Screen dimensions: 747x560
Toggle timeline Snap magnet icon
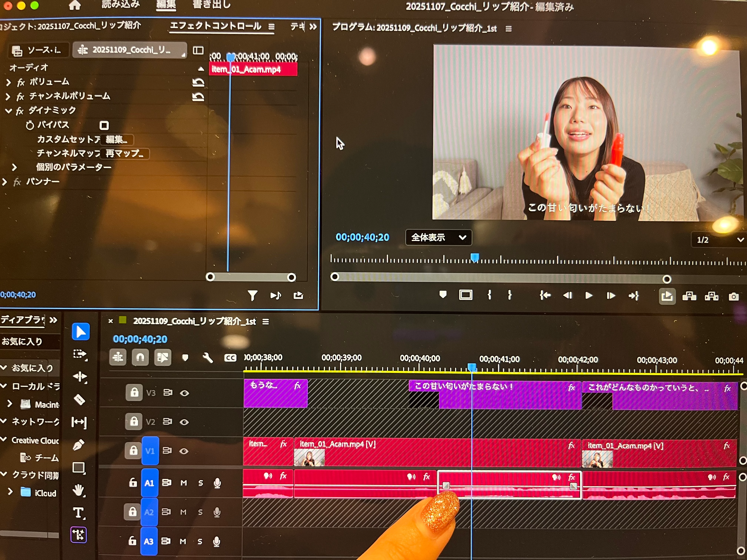click(x=140, y=357)
